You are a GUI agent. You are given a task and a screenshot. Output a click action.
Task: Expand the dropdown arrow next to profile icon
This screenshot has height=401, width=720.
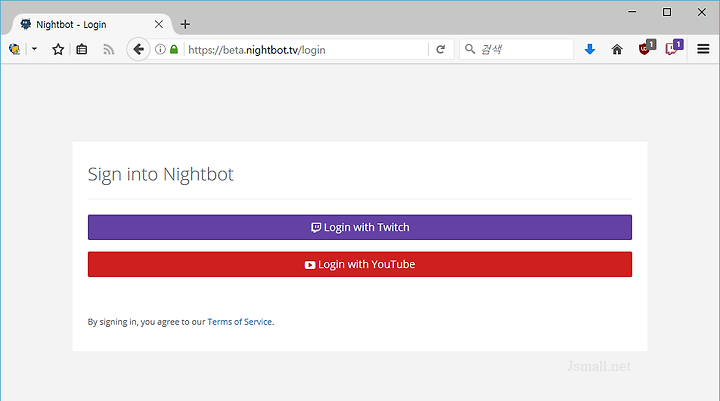click(x=34, y=48)
